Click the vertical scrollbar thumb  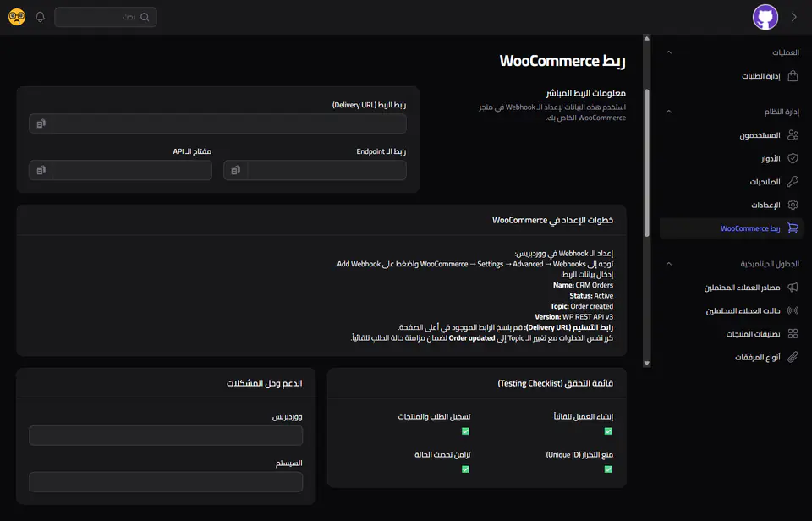(x=647, y=162)
